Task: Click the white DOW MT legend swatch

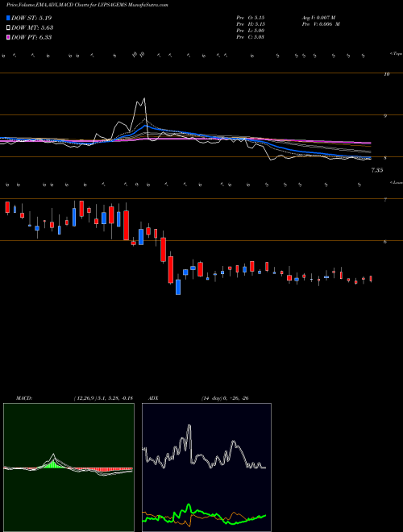Action: (8, 28)
